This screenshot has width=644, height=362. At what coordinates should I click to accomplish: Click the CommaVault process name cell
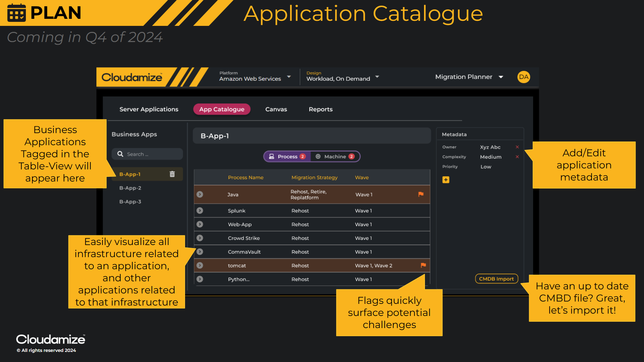coord(244,252)
